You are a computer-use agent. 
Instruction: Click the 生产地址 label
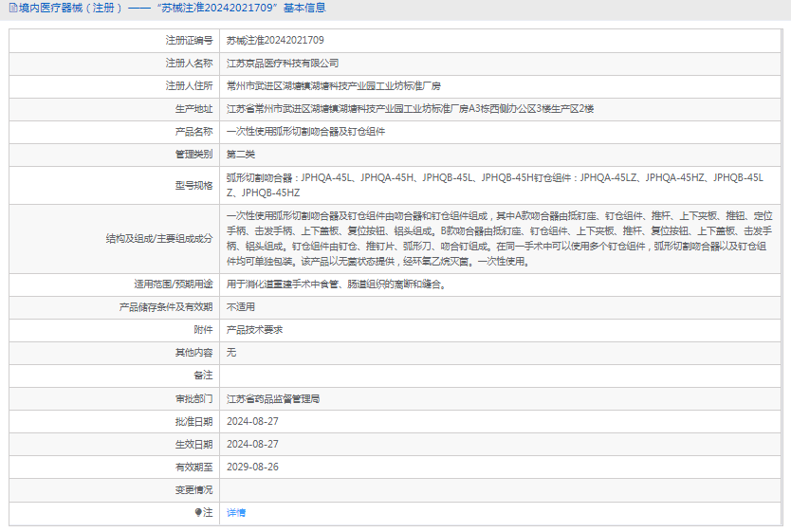194,109
